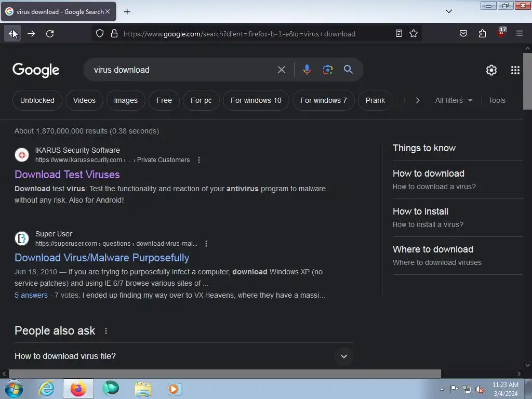This screenshot has width=532, height=399.
Task: Bookmark this page with the star icon
Action: (413, 33)
